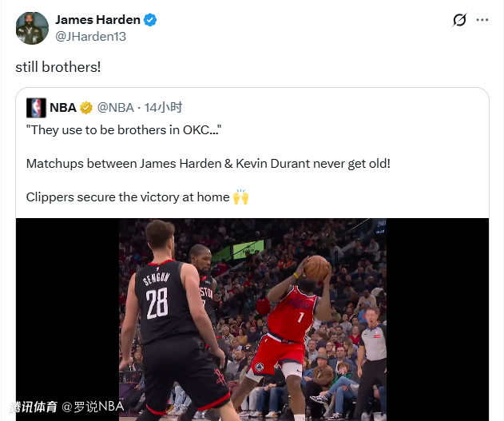
Task: Open the @JHarden13 handle link
Action: point(90,37)
